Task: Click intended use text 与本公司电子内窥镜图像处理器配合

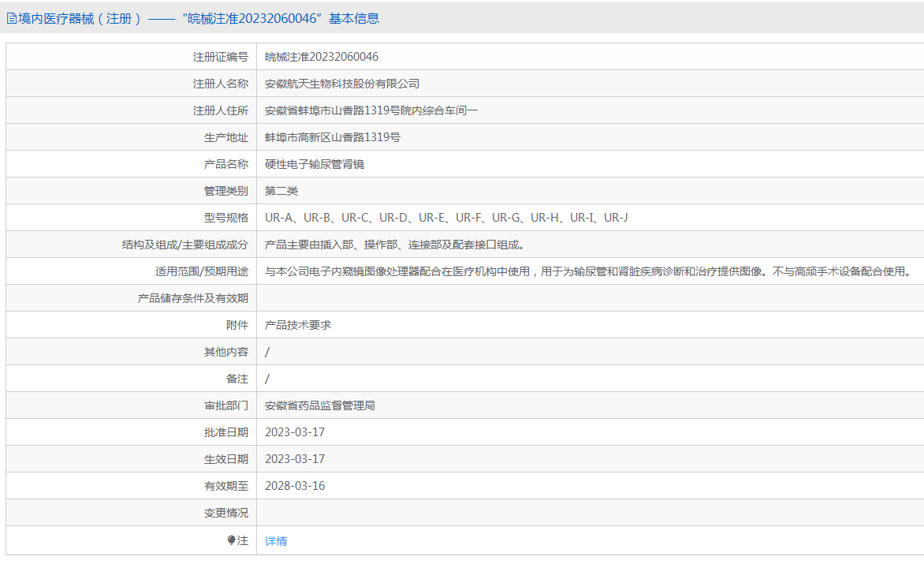Action: point(589,271)
